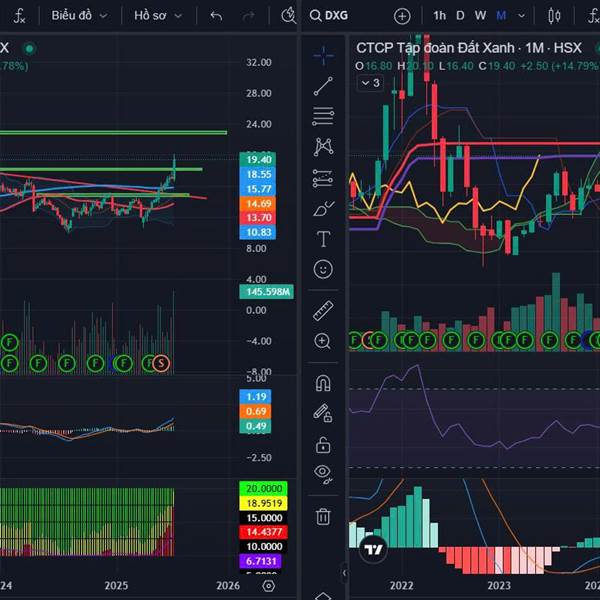This screenshot has width=600, height=600.
Task: Click 2022 on right time axis
Action: 401,586
